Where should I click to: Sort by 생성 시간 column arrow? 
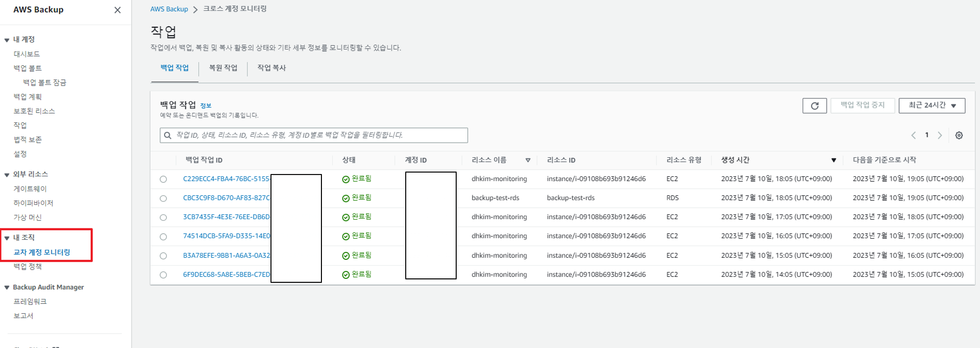(833, 160)
